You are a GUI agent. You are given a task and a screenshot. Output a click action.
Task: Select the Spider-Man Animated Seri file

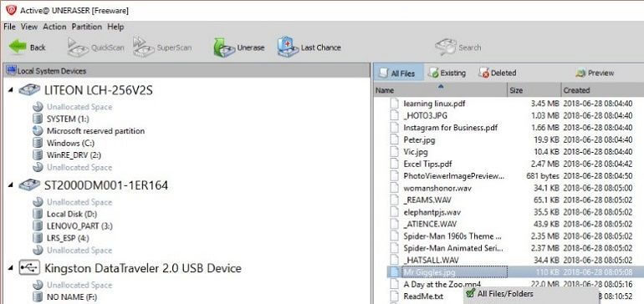tap(453, 248)
